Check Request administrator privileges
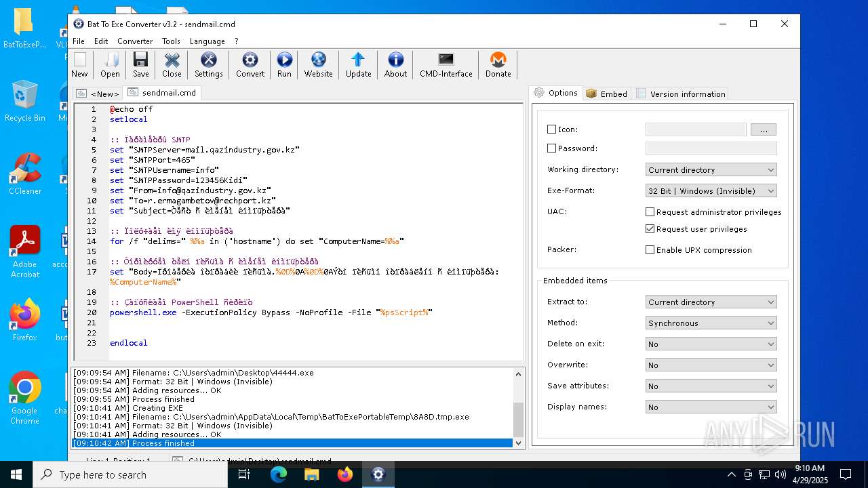This screenshot has width=868, height=488. pos(650,212)
